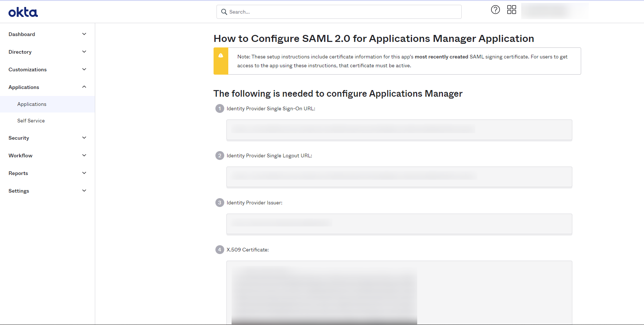Click the Okta logo
644x325 pixels.
(x=23, y=12)
